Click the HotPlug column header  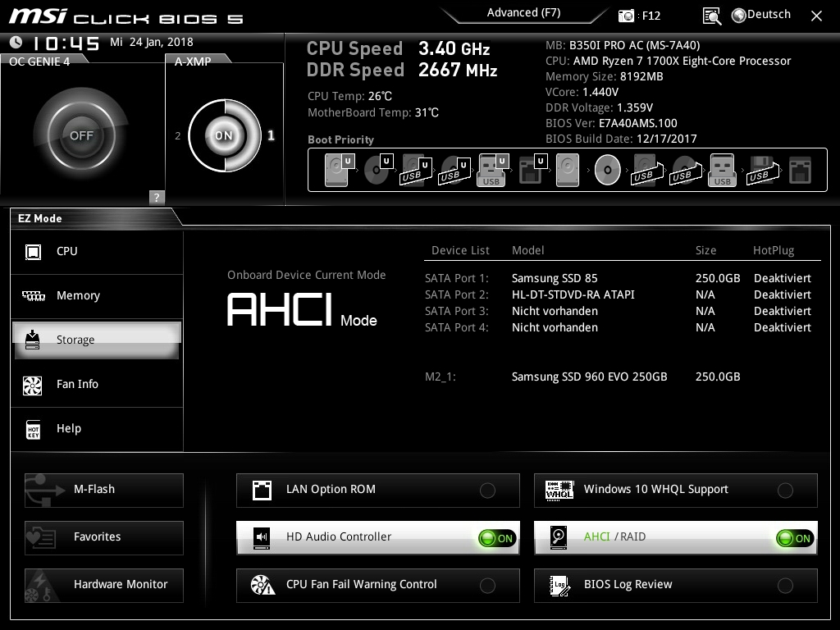coord(774,251)
